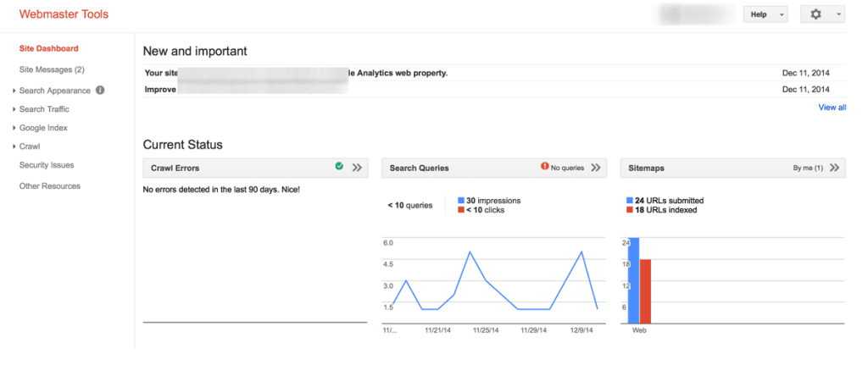The width and height of the screenshot is (868, 365).
Task: Select Google Index in sidebar
Action: click(43, 128)
